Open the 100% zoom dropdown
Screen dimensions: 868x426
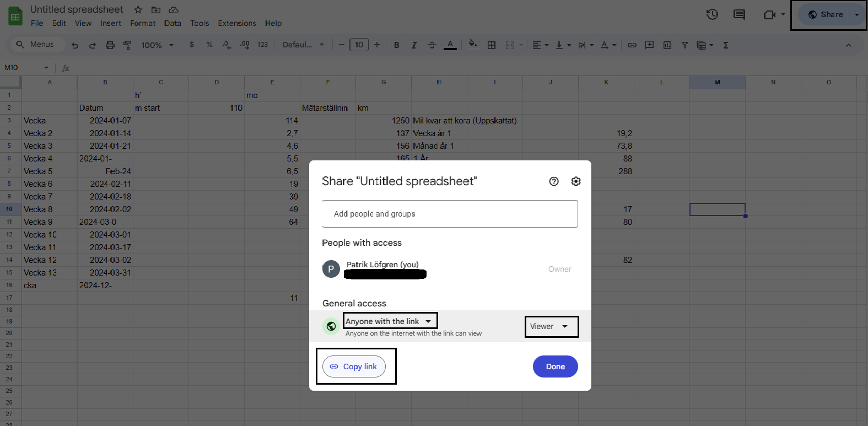coord(157,45)
